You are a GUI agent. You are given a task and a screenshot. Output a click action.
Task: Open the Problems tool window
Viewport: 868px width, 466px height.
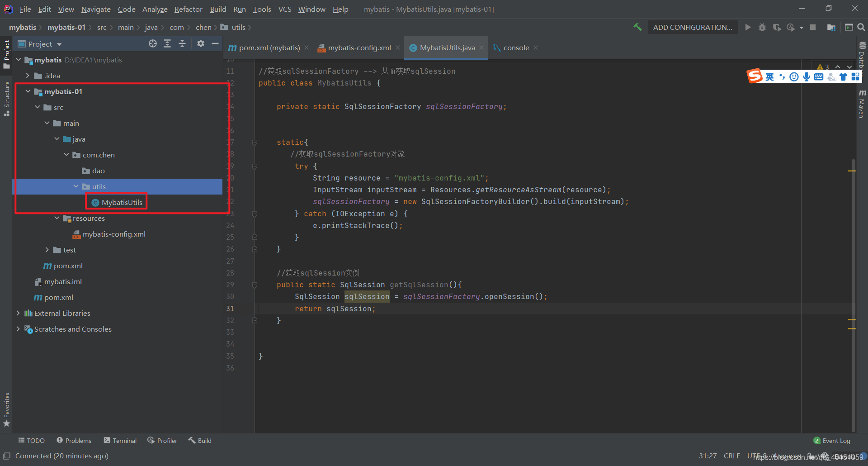coord(74,441)
